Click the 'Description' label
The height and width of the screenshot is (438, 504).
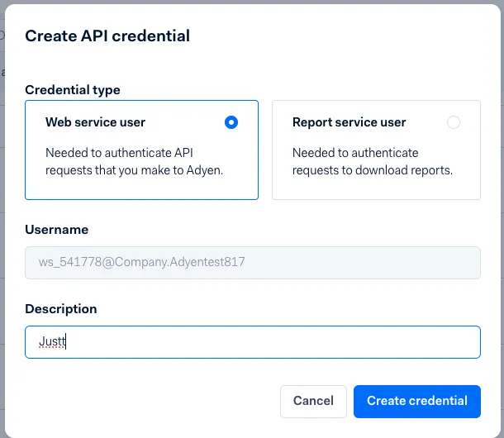coord(61,309)
